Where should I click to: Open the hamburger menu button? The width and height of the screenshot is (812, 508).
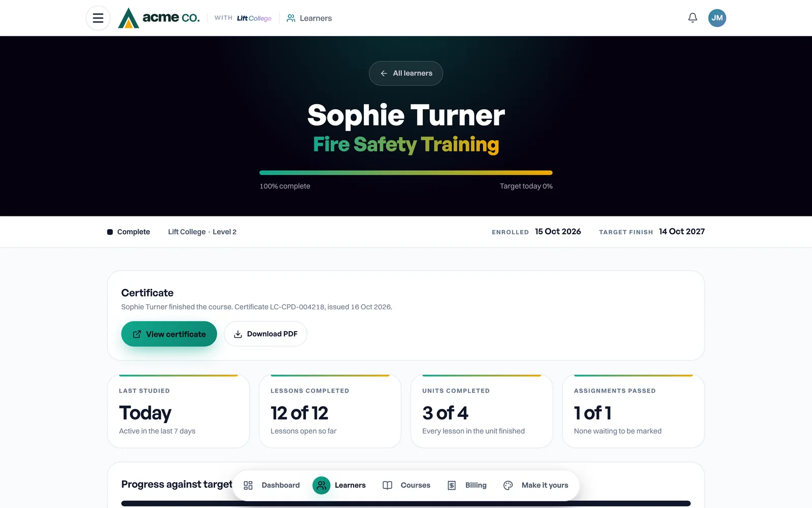pos(98,18)
